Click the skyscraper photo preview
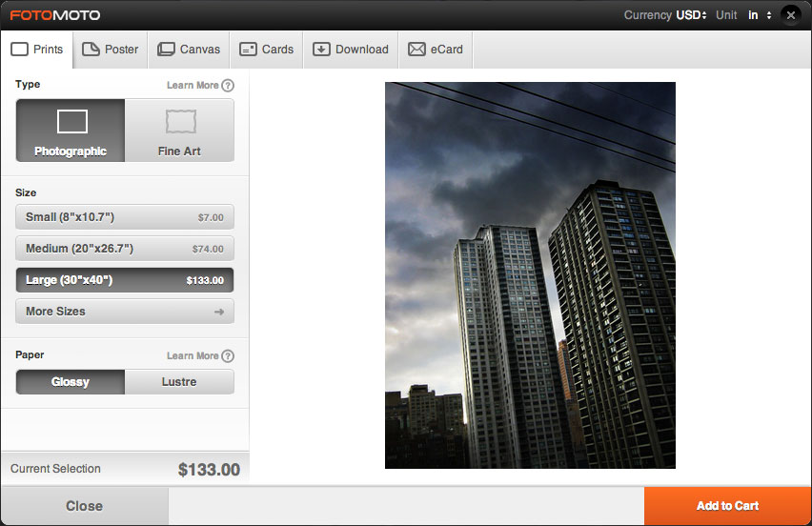This screenshot has height=526, width=812. [x=530, y=275]
